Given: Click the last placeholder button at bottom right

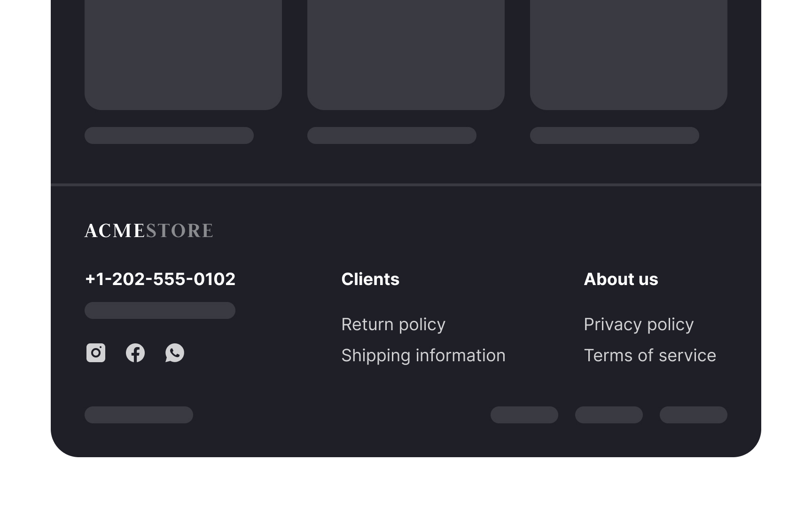Looking at the screenshot, I should tap(693, 415).
